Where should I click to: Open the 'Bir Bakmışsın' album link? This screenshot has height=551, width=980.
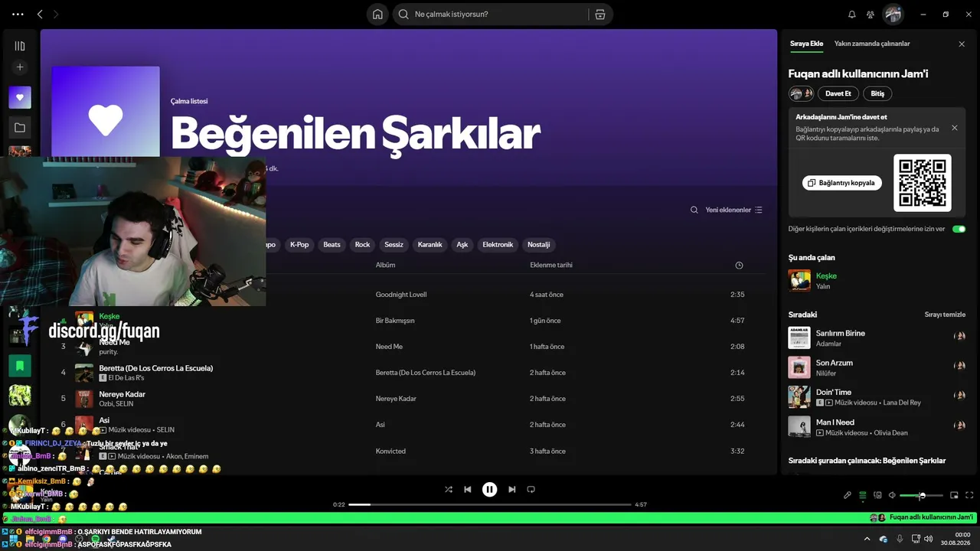point(395,321)
